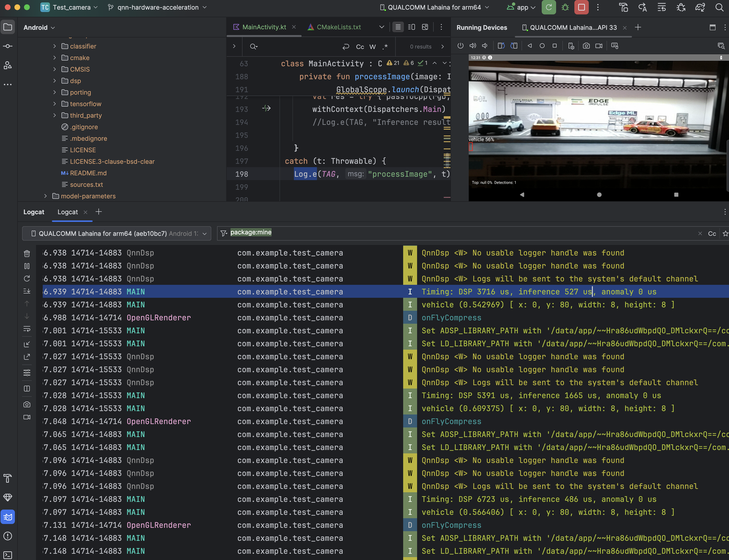
Task: Clear logcat with the trash icon
Action: [27, 253]
